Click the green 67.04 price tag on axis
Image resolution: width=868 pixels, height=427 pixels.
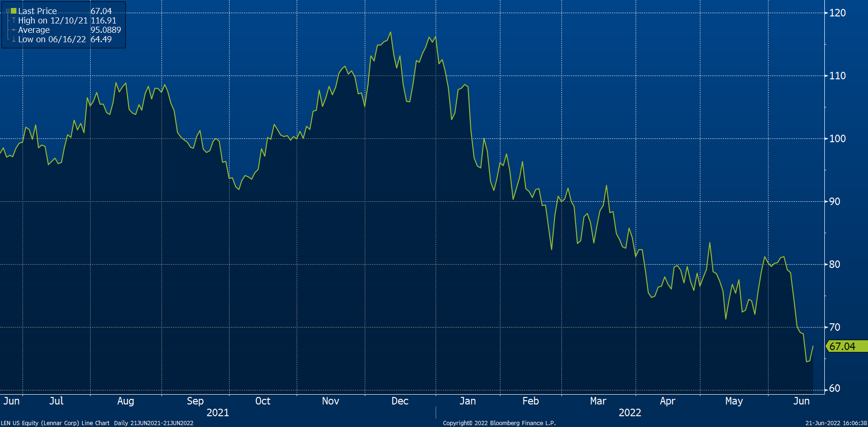pyautogui.click(x=846, y=346)
